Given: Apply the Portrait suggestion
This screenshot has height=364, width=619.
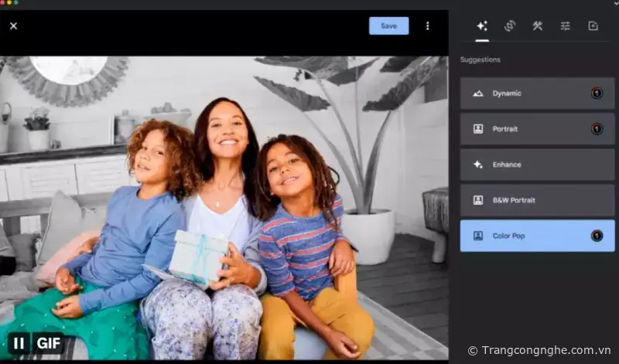Looking at the screenshot, I should pos(526,129).
